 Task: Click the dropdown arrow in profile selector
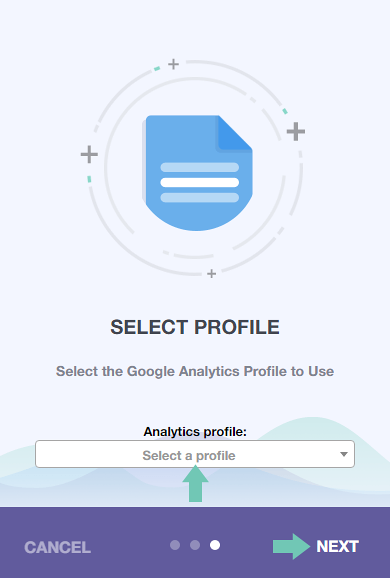[x=344, y=455]
